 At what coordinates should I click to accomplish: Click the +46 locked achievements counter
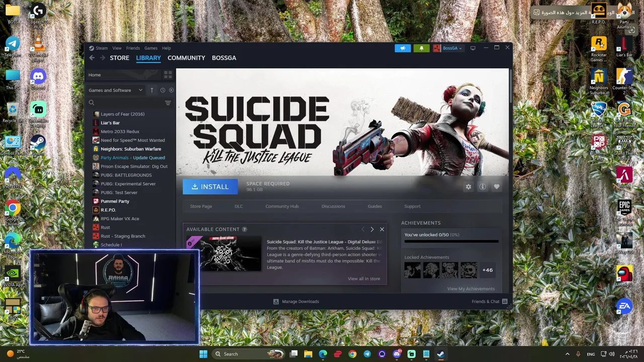point(488,270)
